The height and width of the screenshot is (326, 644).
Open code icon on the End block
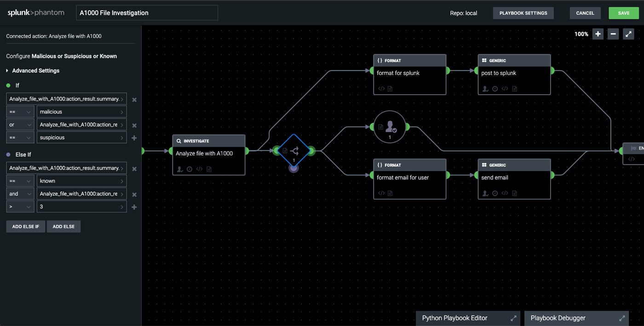click(632, 159)
